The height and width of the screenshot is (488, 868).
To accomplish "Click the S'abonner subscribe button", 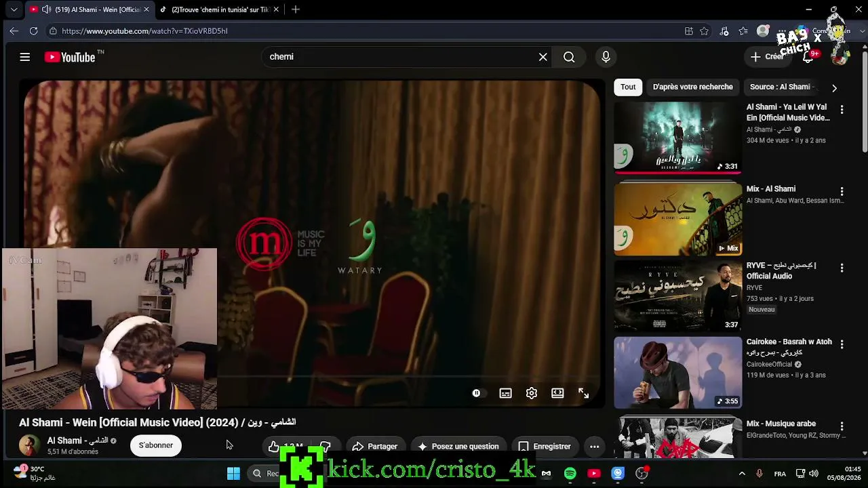I will point(156,445).
